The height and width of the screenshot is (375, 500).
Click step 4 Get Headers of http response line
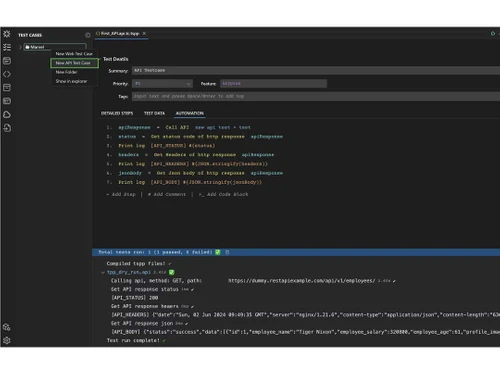coord(190,155)
